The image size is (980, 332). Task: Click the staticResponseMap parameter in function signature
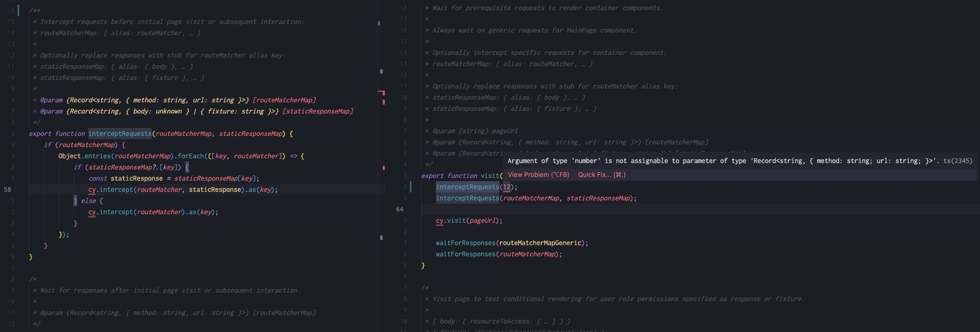tap(251, 134)
